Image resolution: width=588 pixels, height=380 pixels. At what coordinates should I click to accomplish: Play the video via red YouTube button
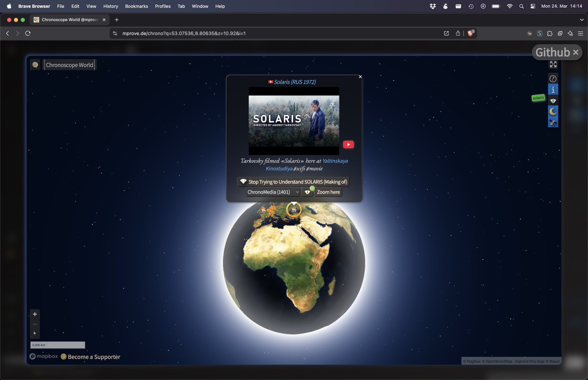click(x=348, y=144)
